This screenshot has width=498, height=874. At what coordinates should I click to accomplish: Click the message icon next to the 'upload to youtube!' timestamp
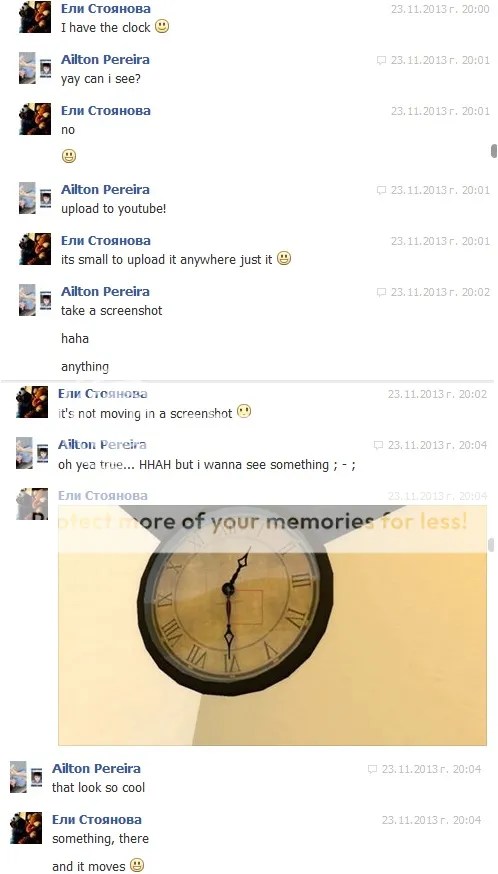(381, 190)
